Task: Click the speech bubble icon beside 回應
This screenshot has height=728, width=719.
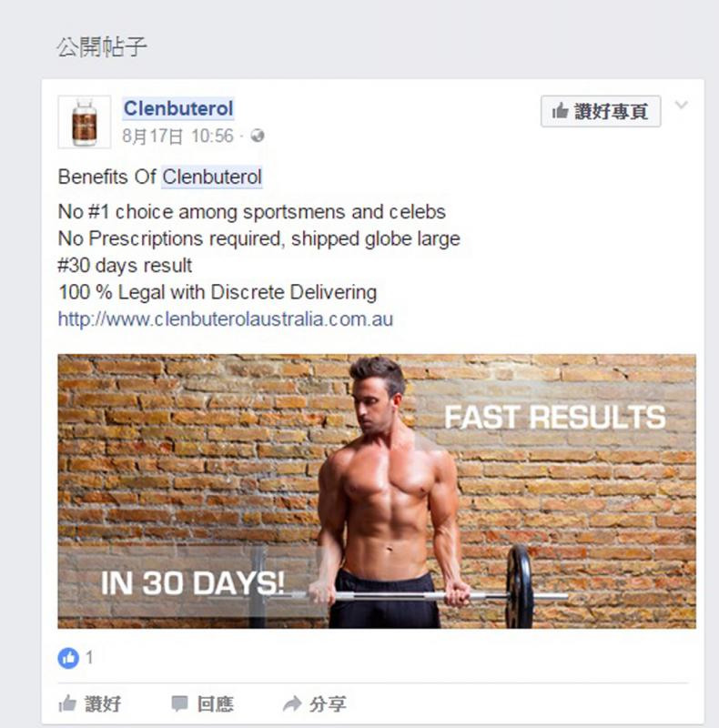Action: (x=179, y=703)
